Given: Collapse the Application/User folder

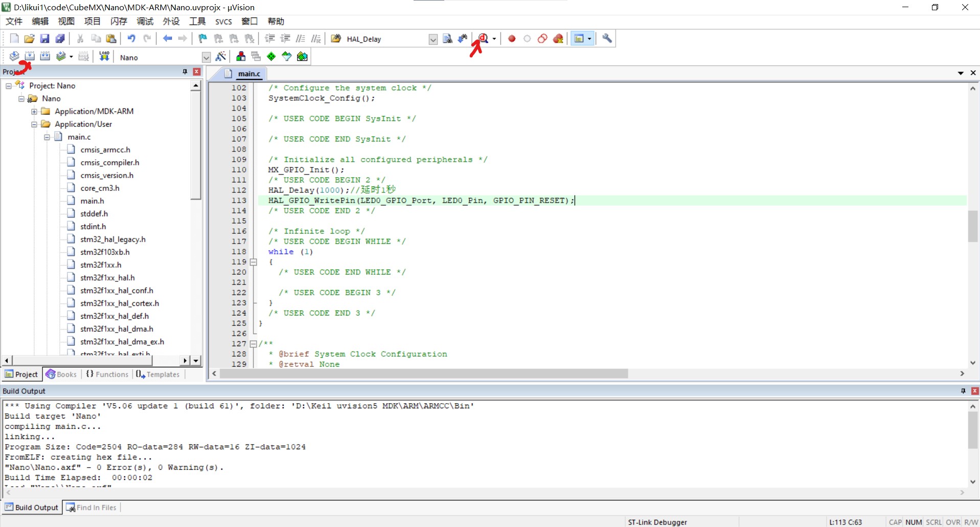Looking at the screenshot, I should (34, 124).
